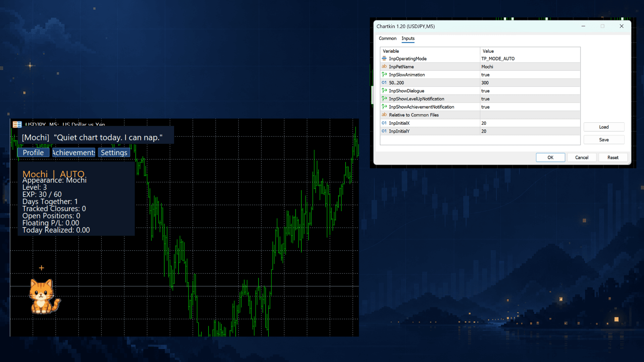
Task: Switch to the Inputs tab
Action: 408,39
